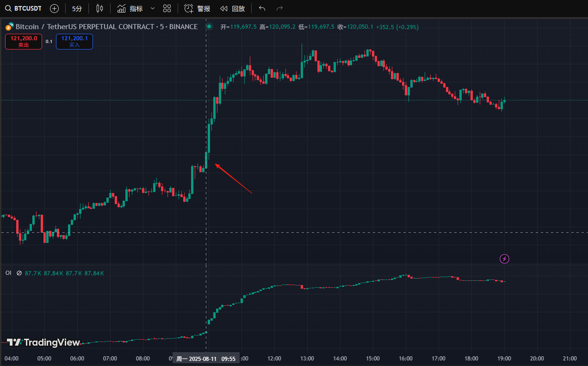Click the 04:00 time axis label
This screenshot has height=366, width=588.
11,359
